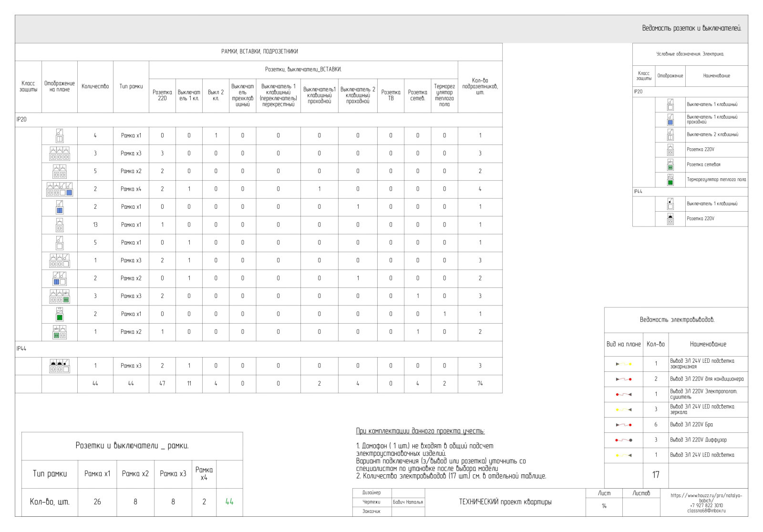This screenshot has width=763, height=532.
Task: Select the Вывод ЭЛ 220V Бра plan symbol
Action: click(x=623, y=425)
